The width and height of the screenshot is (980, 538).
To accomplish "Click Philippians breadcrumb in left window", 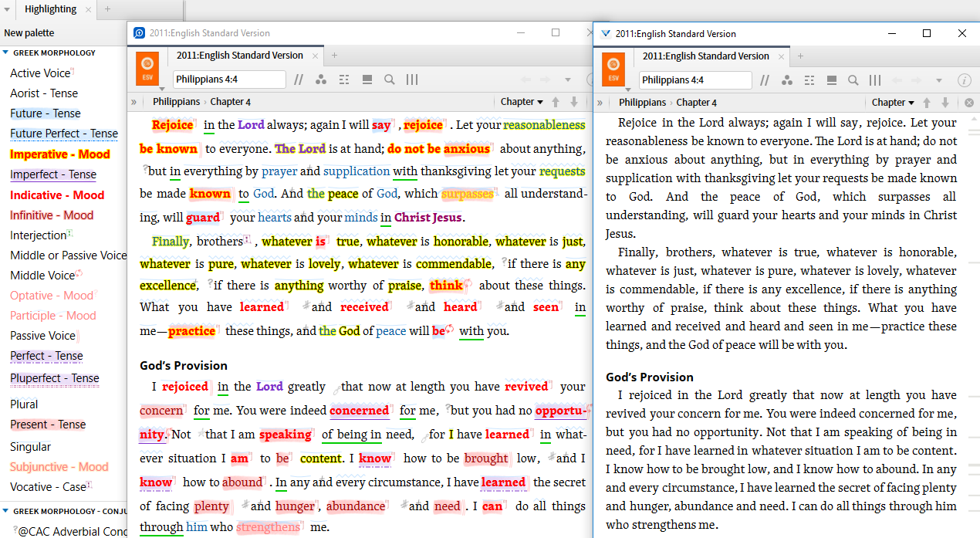I will [x=176, y=102].
